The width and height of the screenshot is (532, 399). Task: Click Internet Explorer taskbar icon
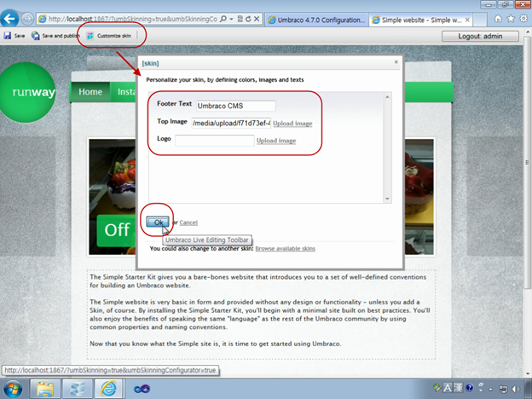[108, 389]
